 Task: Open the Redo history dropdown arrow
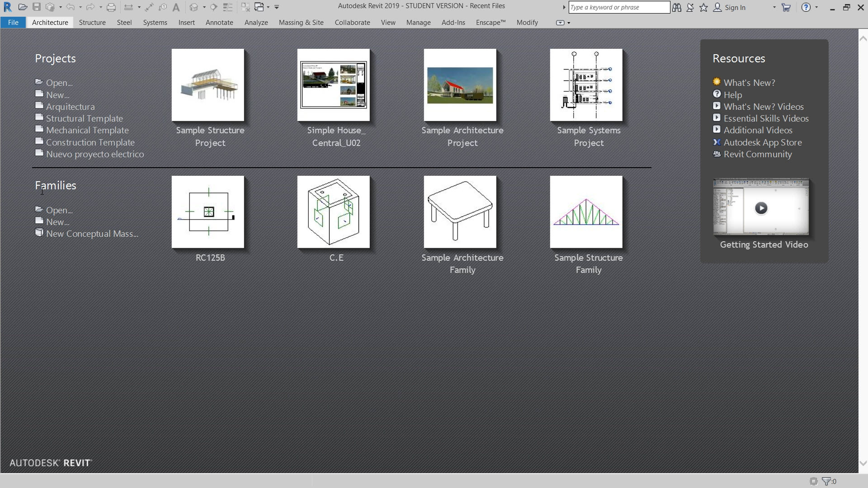coord(100,7)
